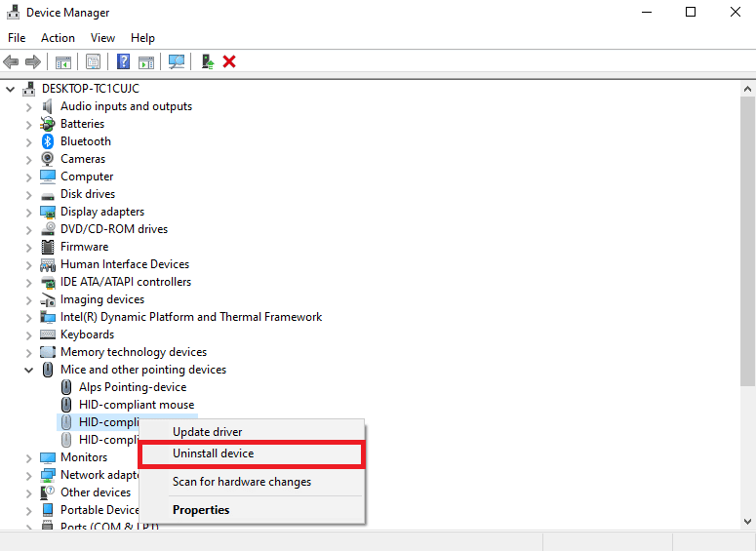This screenshot has height=551, width=756.
Task: Expand the Bluetooth category
Action: pos(29,142)
